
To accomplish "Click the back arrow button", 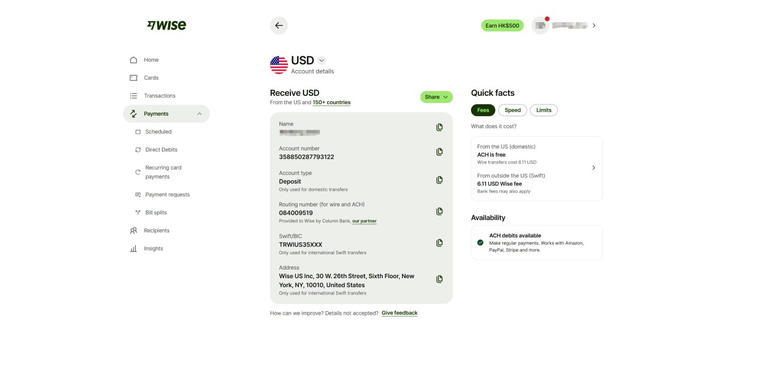I will pyautogui.click(x=279, y=25).
